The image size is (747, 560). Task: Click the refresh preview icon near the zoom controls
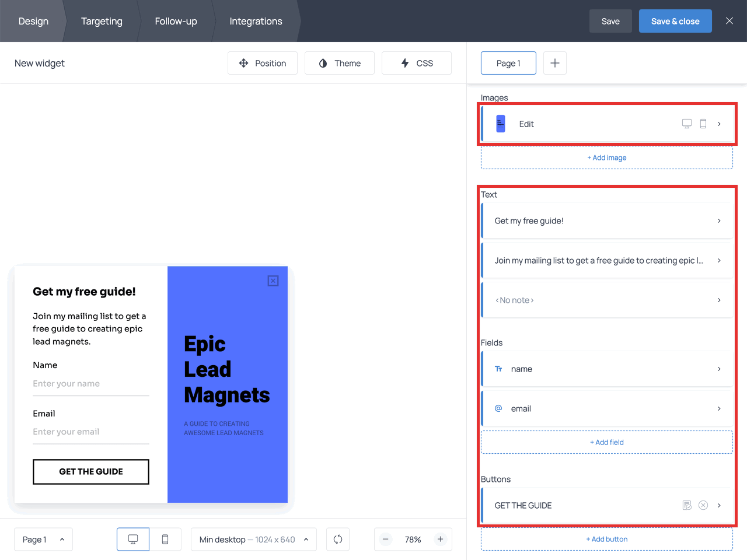point(338,539)
